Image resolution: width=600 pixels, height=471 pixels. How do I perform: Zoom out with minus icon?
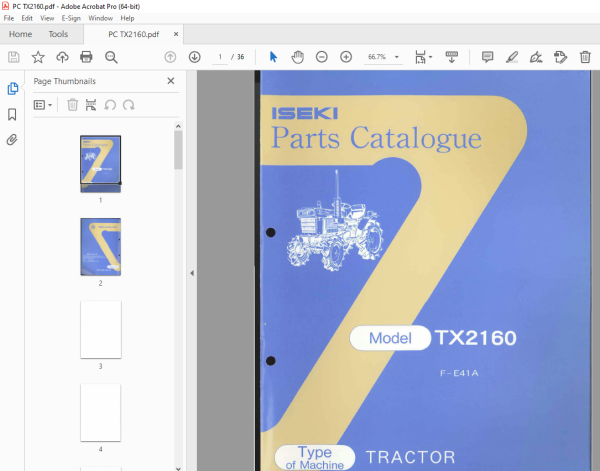(321, 57)
